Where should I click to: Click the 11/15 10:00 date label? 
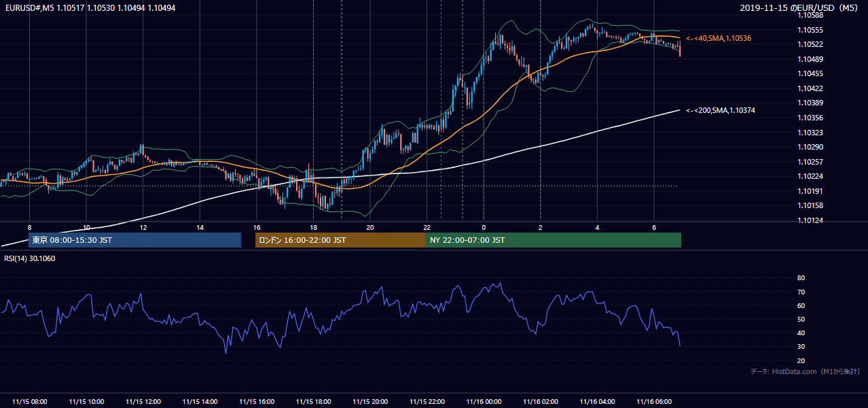point(86,402)
